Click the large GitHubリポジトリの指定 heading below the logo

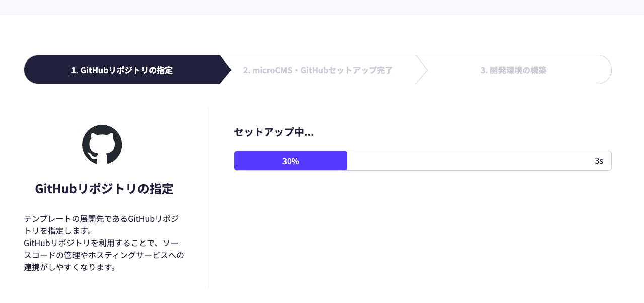pos(104,189)
